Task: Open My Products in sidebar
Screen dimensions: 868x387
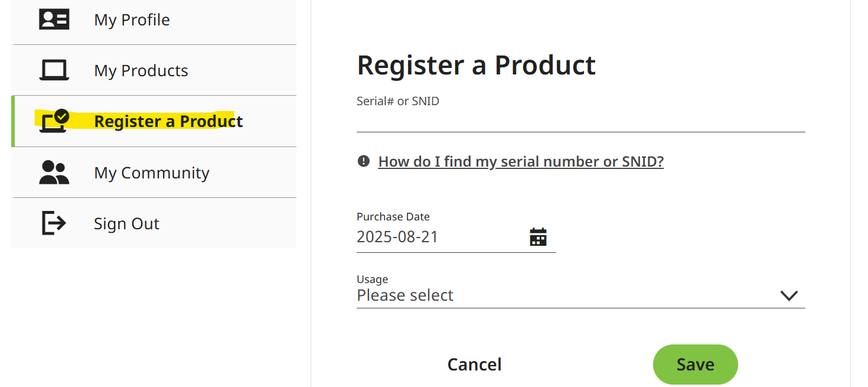Action: point(154,70)
